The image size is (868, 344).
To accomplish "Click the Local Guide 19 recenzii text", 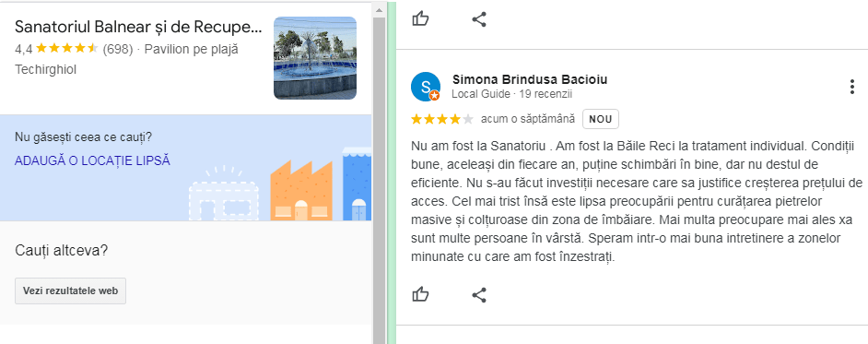I will 512,94.
